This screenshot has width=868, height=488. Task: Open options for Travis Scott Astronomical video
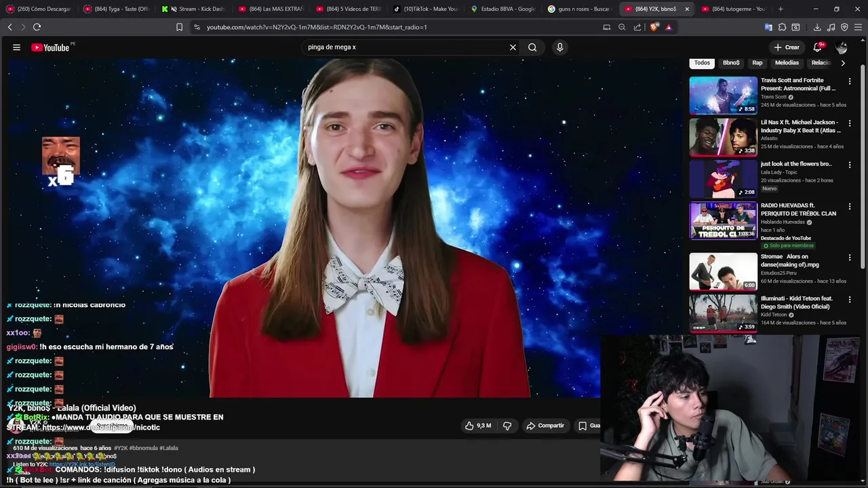850,81
